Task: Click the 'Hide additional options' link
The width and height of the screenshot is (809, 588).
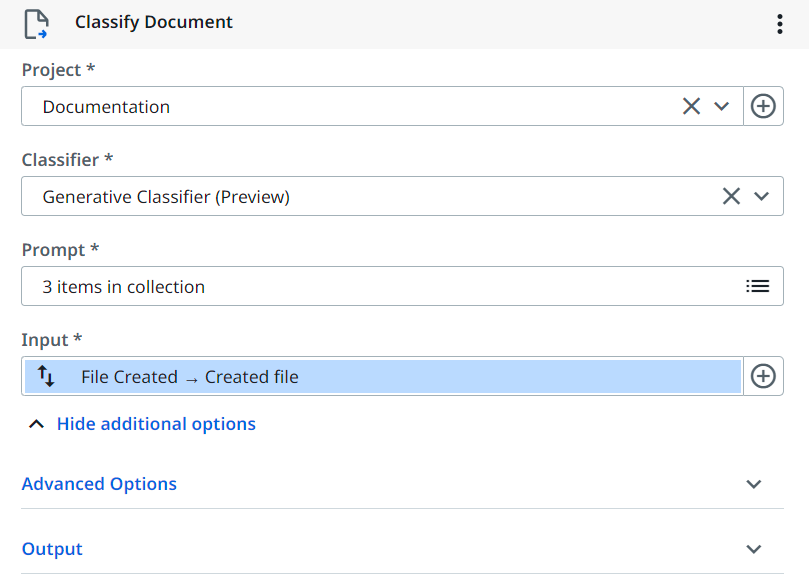Action: click(156, 424)
